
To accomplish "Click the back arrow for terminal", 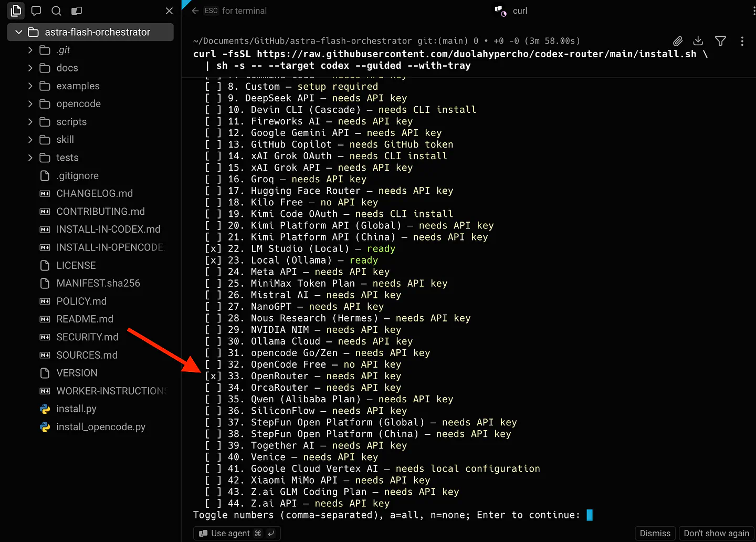I will click(x=195, y=11).
